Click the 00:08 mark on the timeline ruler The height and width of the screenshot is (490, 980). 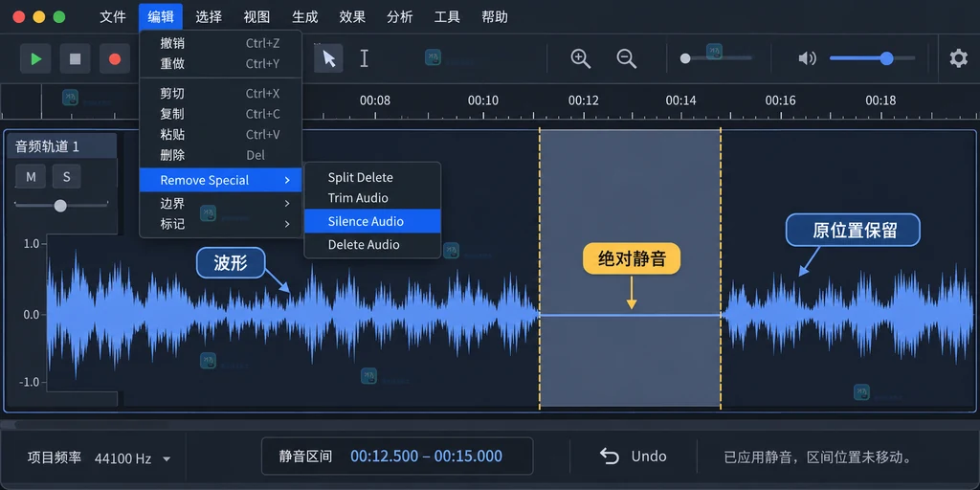[x=375, y=100]
